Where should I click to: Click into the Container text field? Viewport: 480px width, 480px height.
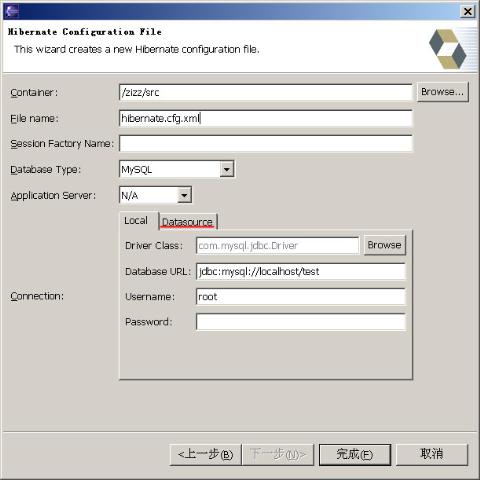(x=266, y=92)
